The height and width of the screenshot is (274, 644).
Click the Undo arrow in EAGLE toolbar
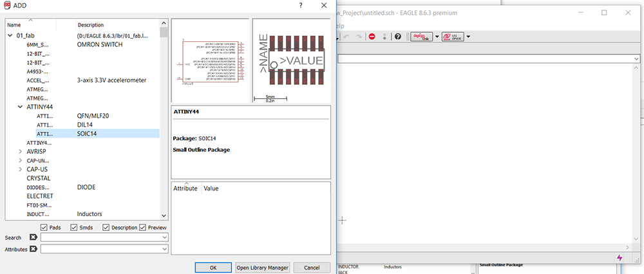(346, 37)
